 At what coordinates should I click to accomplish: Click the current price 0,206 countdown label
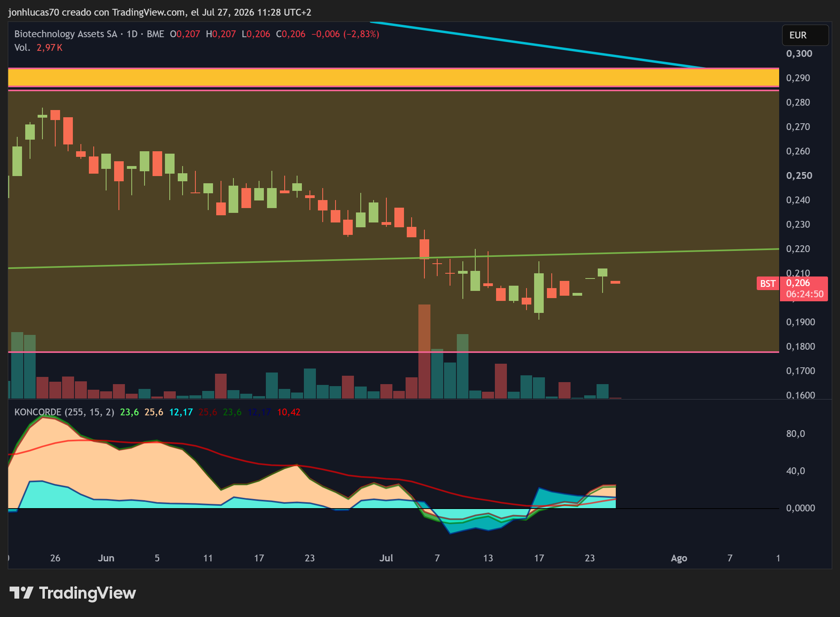(804, 288)
